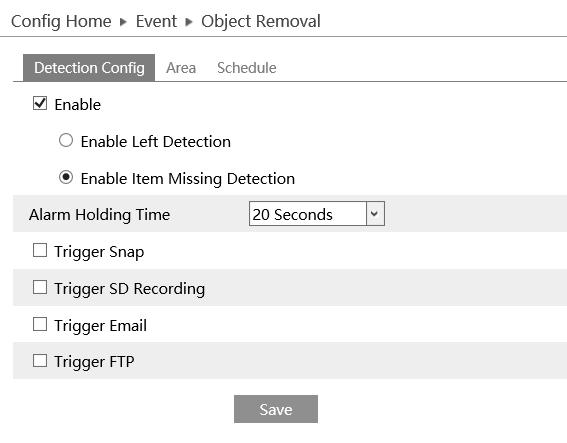Viewport: 567px width, 443px height.
Task: Select Enable Left Detection radio button
Action: tap(66, 140)
